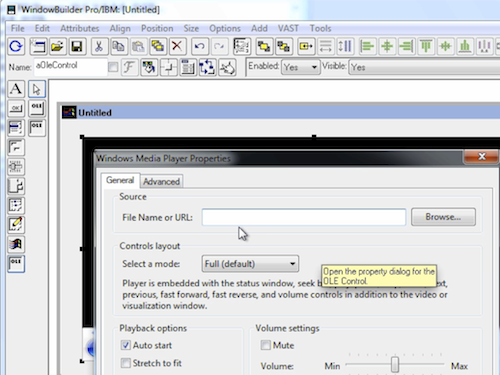Open the Tools menu
Screen dimensions: 500x375
320,28
